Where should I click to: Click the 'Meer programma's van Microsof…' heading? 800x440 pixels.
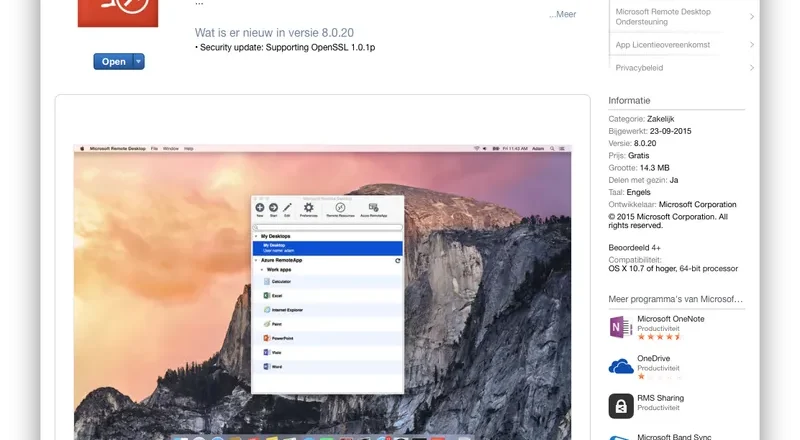676,299
